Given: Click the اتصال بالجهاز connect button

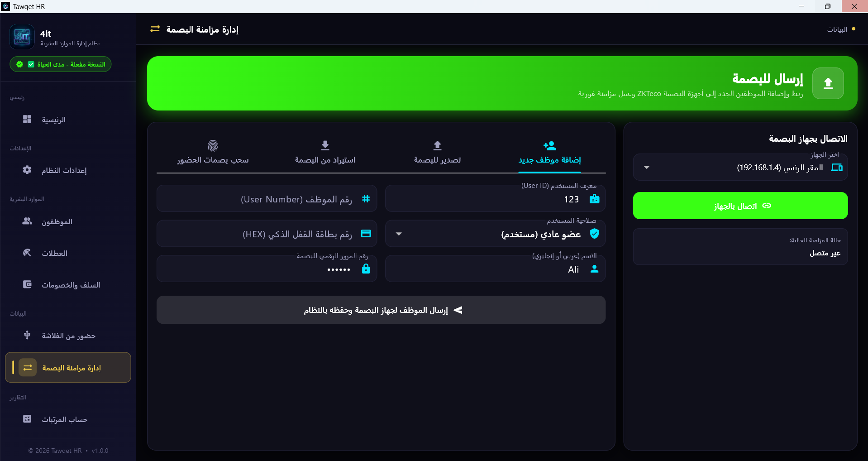Looking at the screenshot, I should 740,206.
